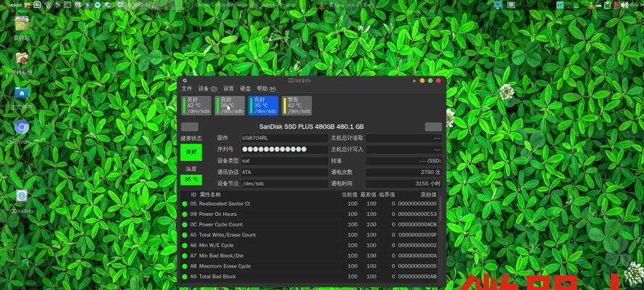Click green status dot of Maximum Erase Cycle
This screenshot has width=644, height=290.
point(185,267)
